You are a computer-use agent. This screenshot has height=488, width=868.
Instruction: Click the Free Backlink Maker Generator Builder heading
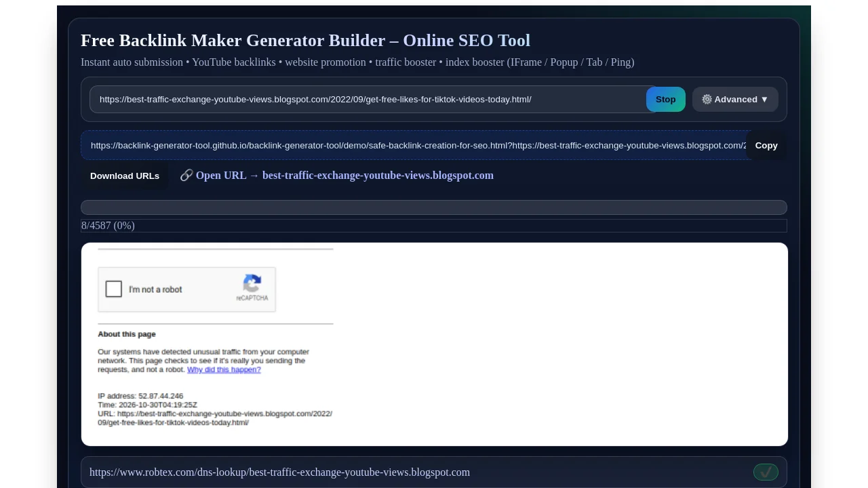[x=305, y=40]
